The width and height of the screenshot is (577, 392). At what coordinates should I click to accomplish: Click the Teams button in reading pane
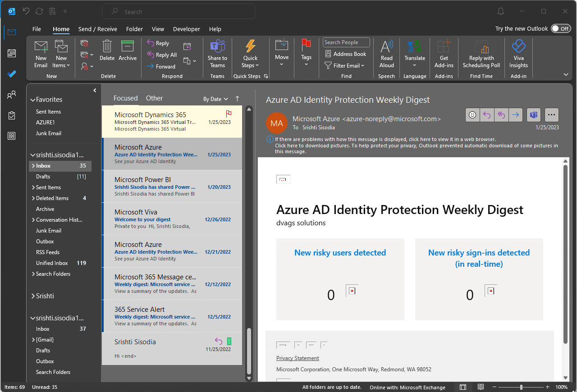pos(534,115)
